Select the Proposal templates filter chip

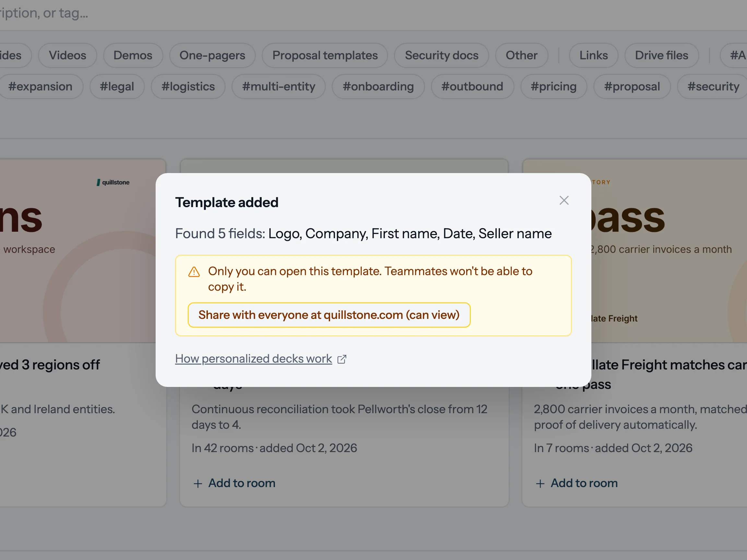coord(325,55)
